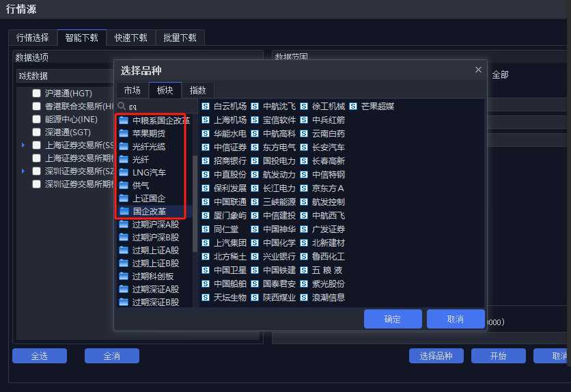Viewport: 571px width, 392px height.
Task: Check the 上海证券交易所(SS checkbox
Action: [x=36, y=145]
